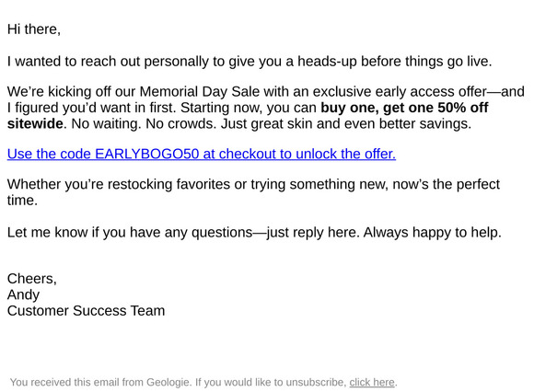534x392 pixels.
Task: Click the 'Hi there,' greeting line
Action: (34, 29)
